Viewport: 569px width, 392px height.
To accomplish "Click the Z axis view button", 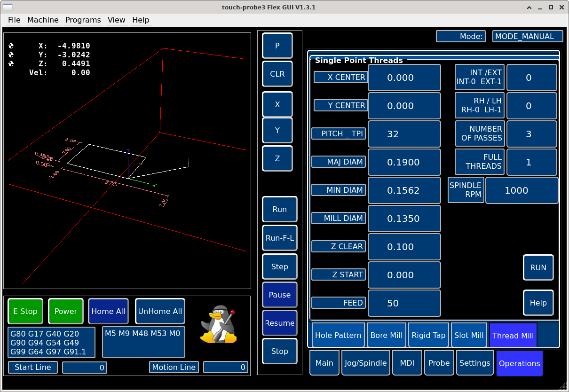I will [x=277, y=158].
